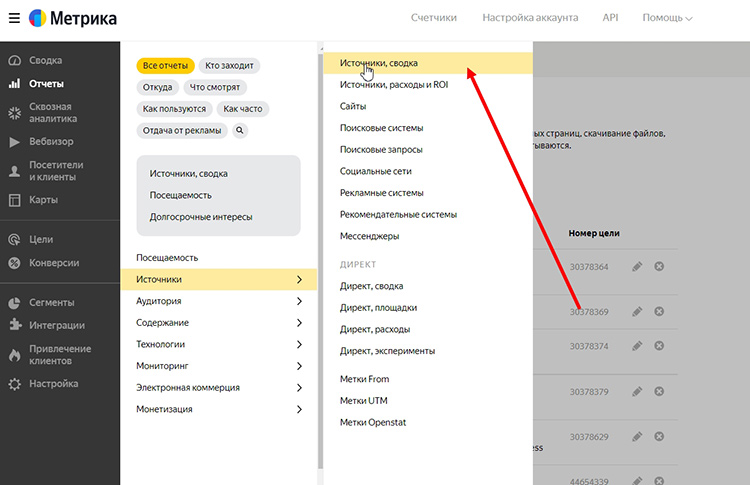The image size is (750, 485).
Task: Click the report search magnifier icon
Action: [x=240, y=130]
